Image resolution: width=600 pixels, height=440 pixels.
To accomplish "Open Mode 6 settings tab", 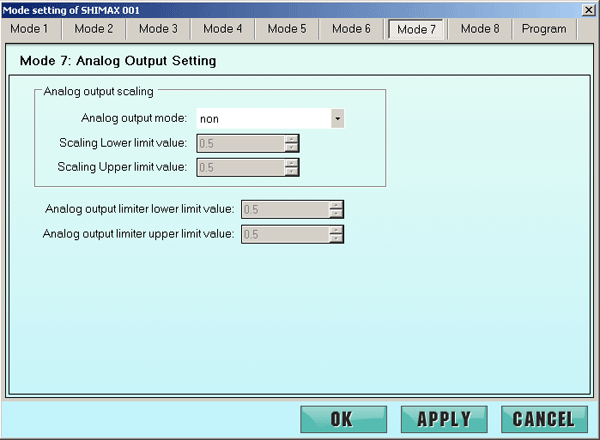I will (351, 29).
